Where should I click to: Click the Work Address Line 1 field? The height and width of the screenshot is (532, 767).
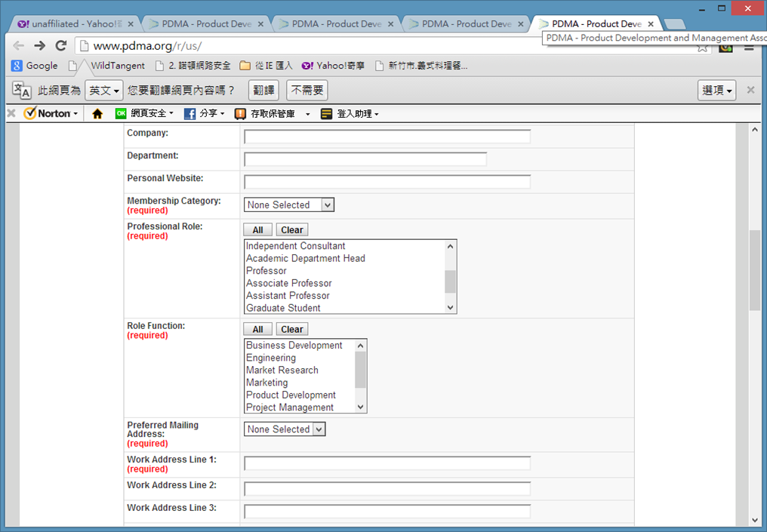(387, 463)
